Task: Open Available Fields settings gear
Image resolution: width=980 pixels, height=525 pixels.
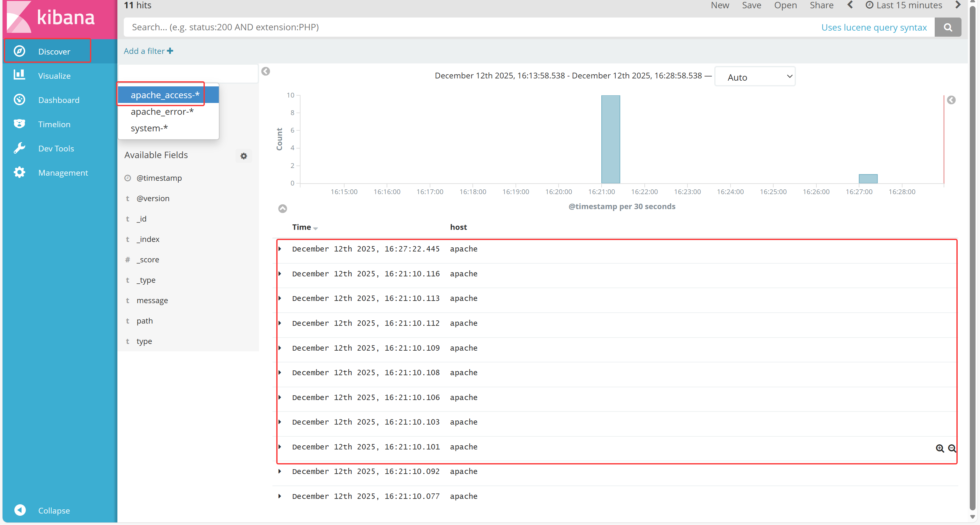Action: coord(243,156)
